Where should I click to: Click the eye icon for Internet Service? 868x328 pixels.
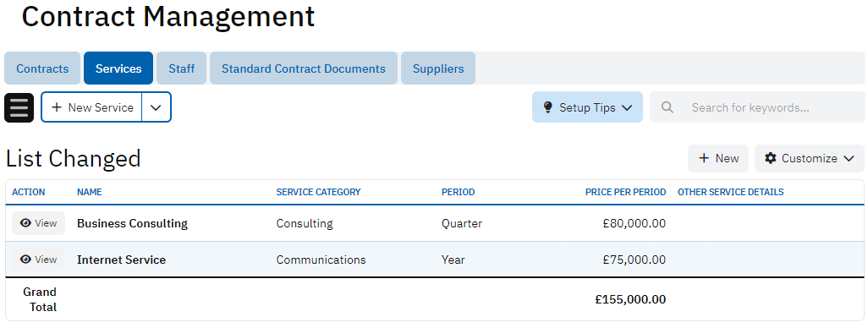click(25, 260)
